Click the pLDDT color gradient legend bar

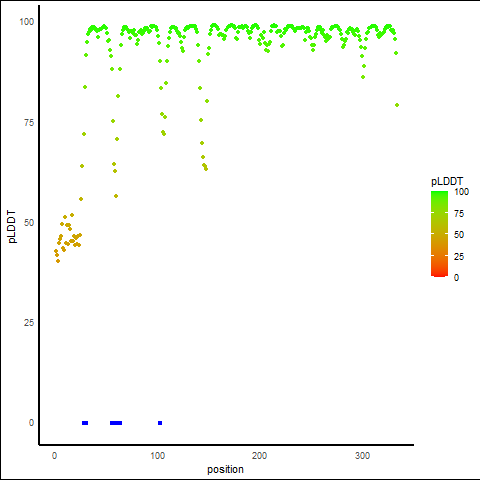(439, 234)
